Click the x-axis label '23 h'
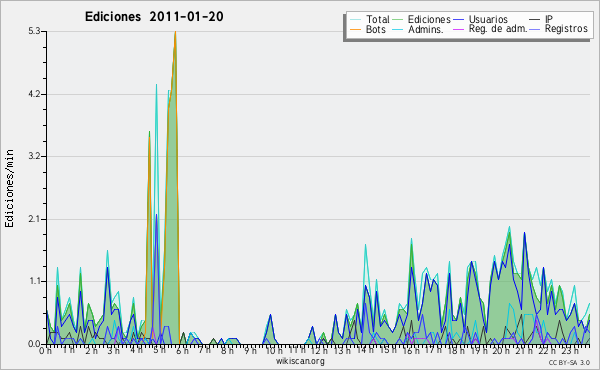 tap(570, 351)
